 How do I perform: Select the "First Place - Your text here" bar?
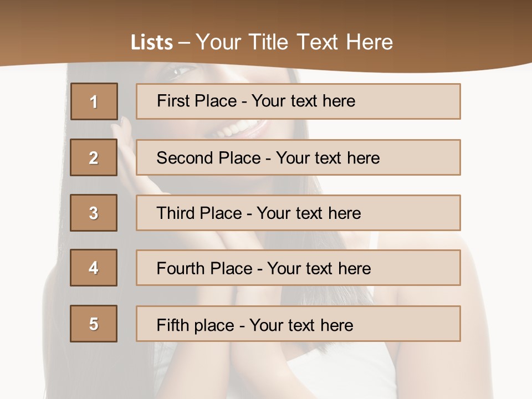click(x=298, y=101)
